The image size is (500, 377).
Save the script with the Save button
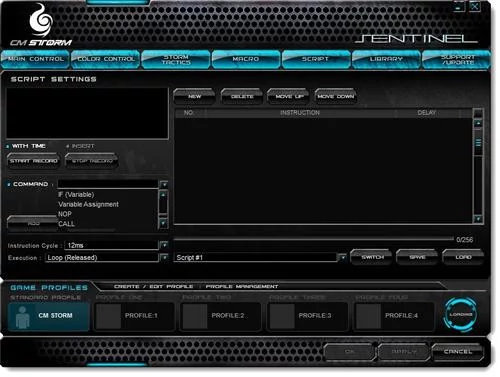417,257
